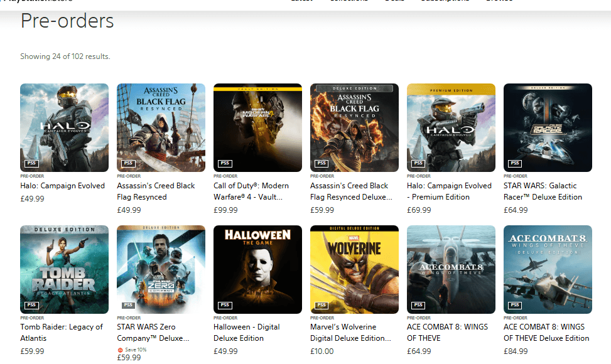The image size is (611, 364).
Task: Open Halloween The Game cover art
Action: 257,269
